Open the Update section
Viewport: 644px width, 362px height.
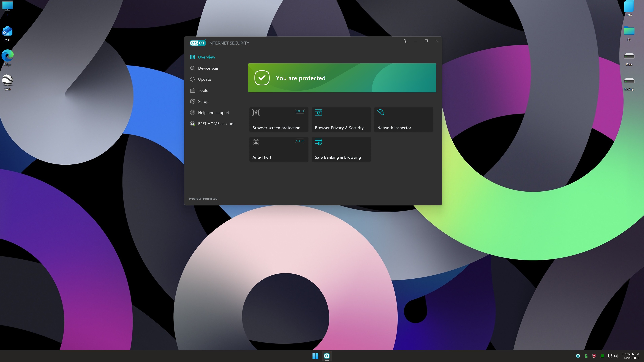[200, 79]
